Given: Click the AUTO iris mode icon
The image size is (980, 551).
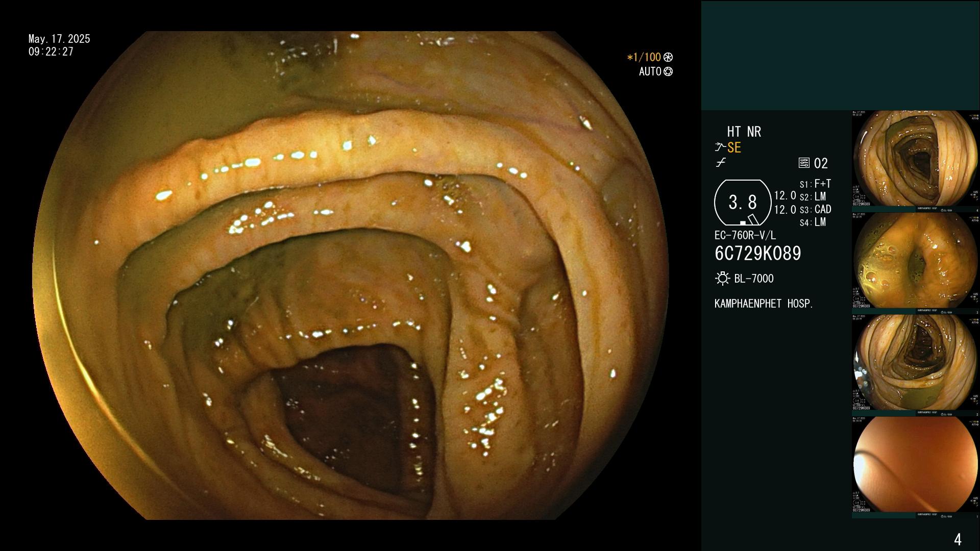Looking at the screenshot, I should tap(668, 71).
